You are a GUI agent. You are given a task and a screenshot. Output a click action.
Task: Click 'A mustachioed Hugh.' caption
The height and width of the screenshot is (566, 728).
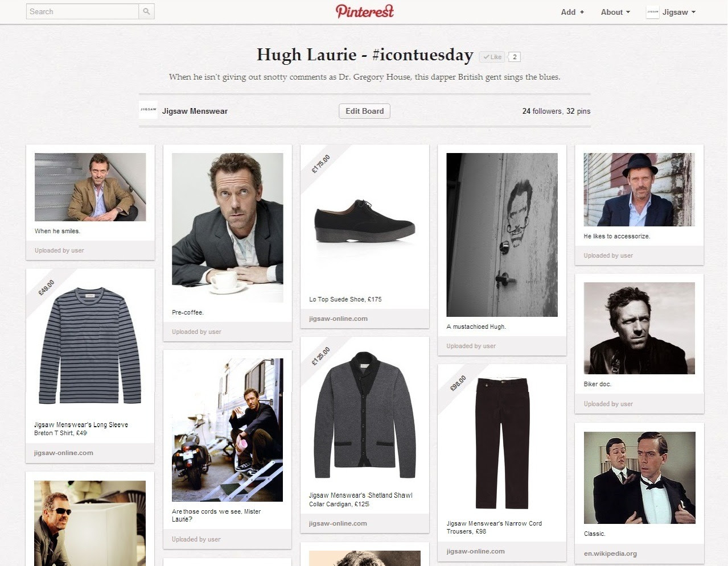pyautogui.click(x=476, y=327)
